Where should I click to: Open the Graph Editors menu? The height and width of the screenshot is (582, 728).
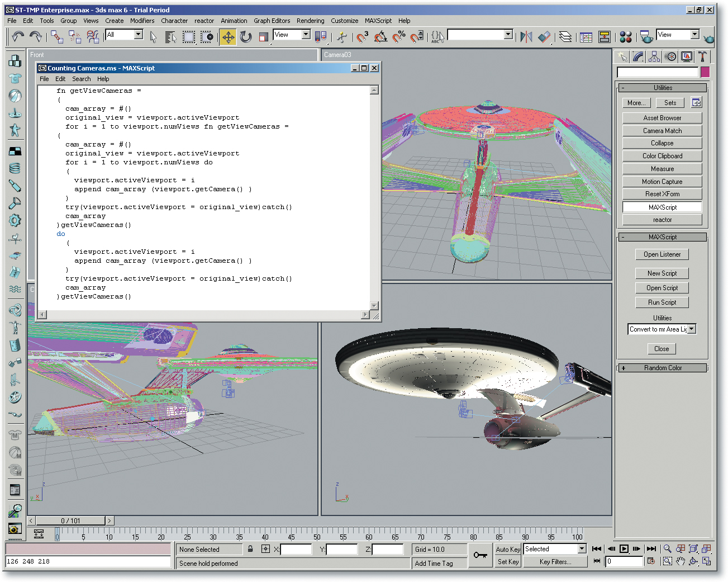point(272,21)
